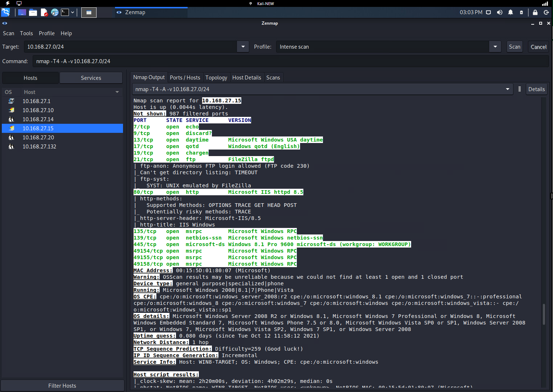
Task: Expand the terminal launcher dropdown arrow
Action: 73,12
